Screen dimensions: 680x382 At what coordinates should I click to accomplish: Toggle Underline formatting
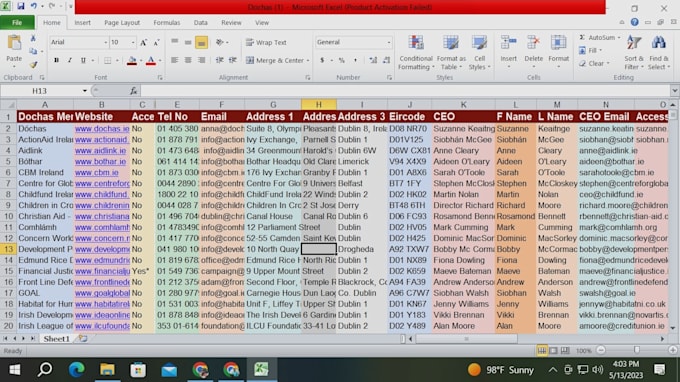(83, 60)
